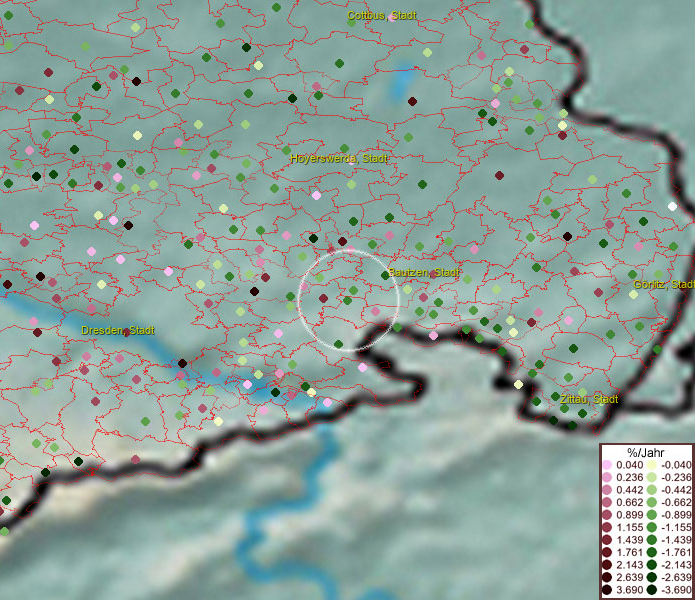Viewport: 695px width, 600px height.
Task: Click the %/Jahr legend title
Action: (x=646, y=452)
